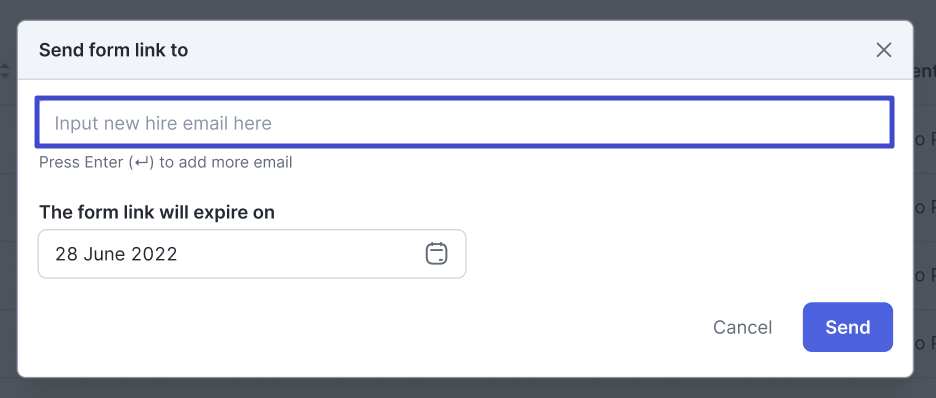Click the Enter key symbol in hint

click(141, 162)
